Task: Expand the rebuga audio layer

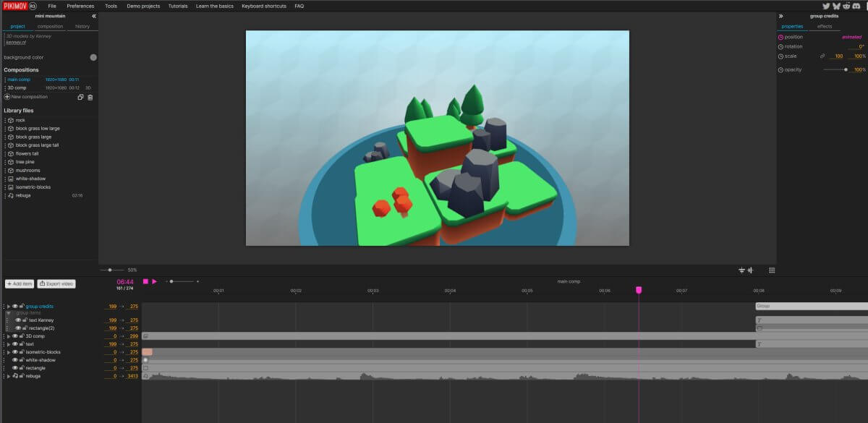Action: (x=8, y=376)
